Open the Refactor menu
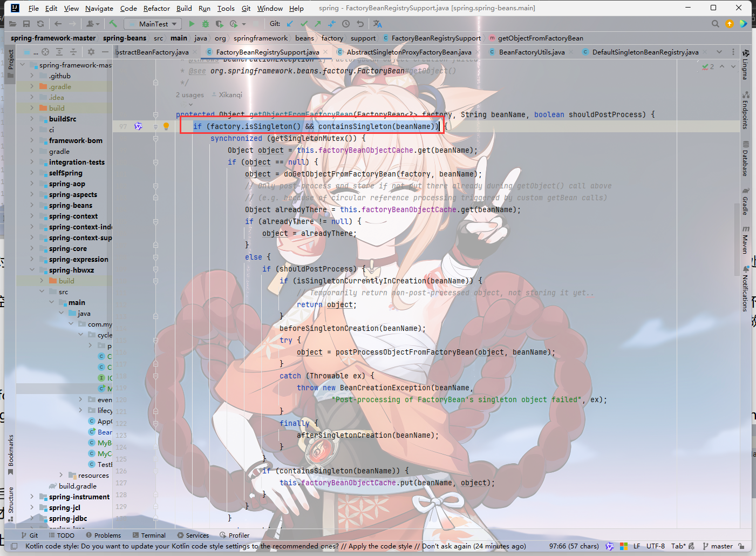Screen dimensions: 756x556 tap(156, 8)
